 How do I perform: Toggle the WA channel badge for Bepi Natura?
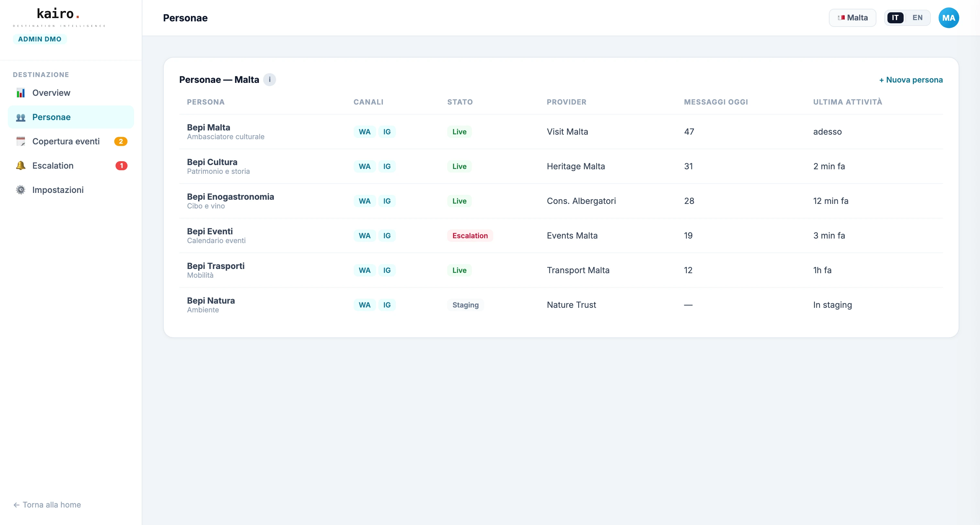click(364, 305)
